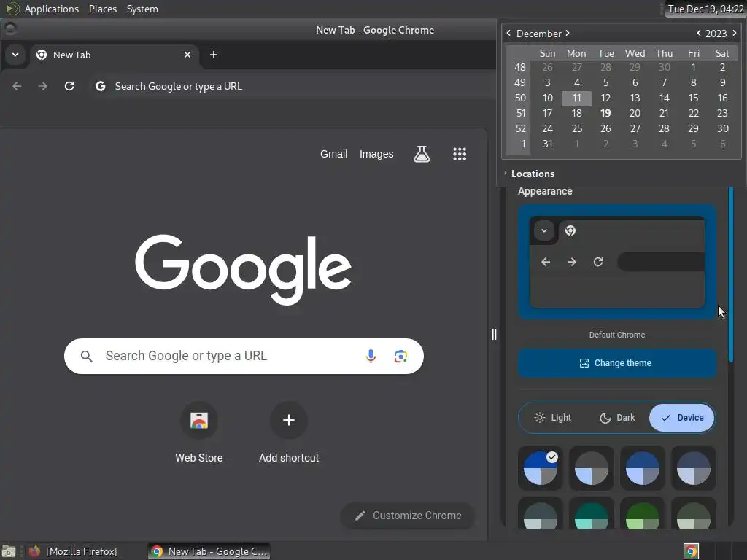The image size is (747, 560).
Task: Close the New Tab tab
Action: [187, 55]
